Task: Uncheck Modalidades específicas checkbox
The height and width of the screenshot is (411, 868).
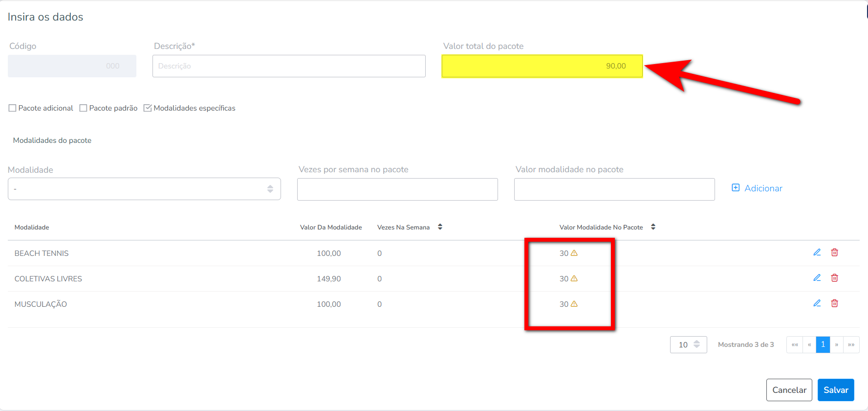Action: click(x=148, y=108)
